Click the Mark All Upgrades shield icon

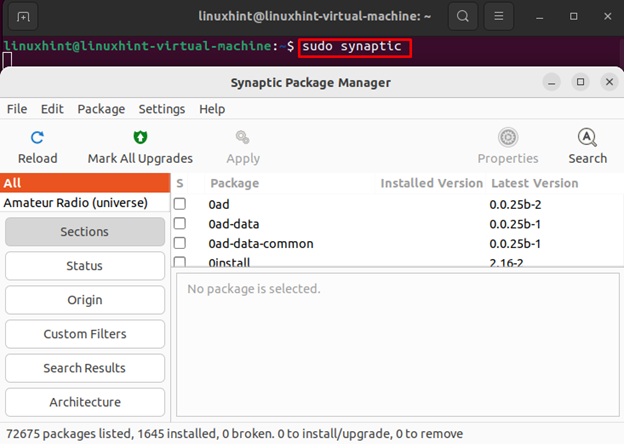pos(140,138)
